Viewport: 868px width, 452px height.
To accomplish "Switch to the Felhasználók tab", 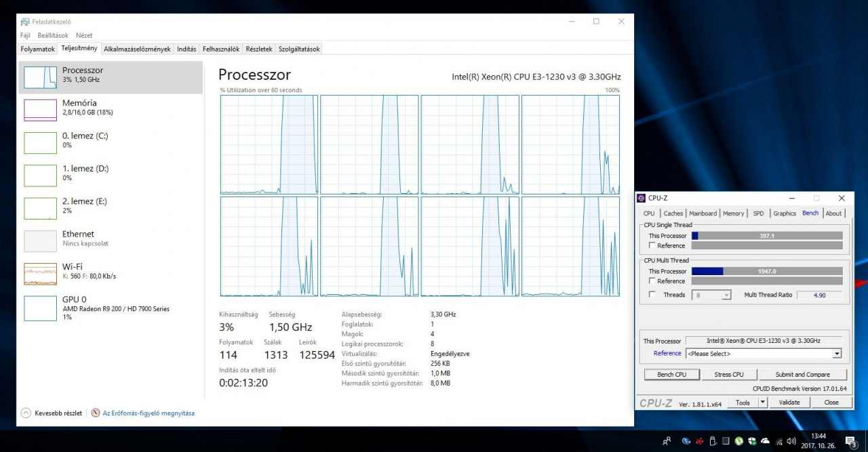I will click(x=221, y=49).
